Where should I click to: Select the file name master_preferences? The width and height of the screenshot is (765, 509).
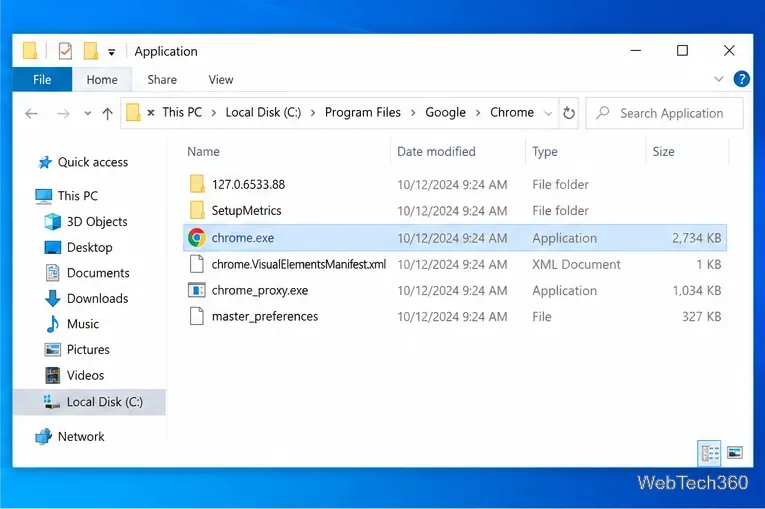coord(265,316)
